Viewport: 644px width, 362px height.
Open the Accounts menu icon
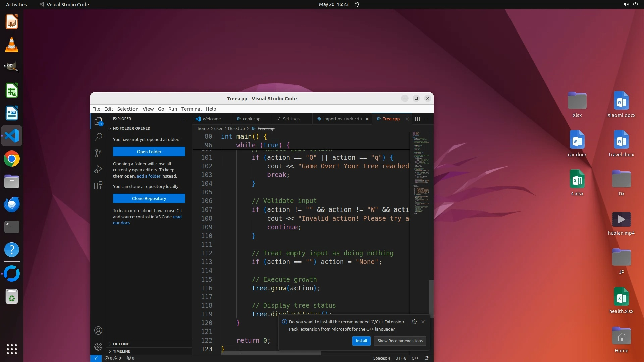point(98,330)
